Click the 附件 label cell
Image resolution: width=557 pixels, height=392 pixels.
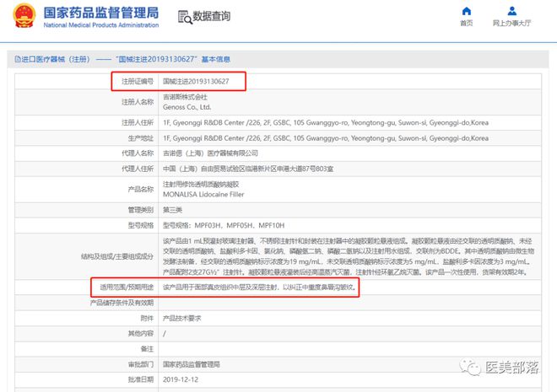click(147, 318)
